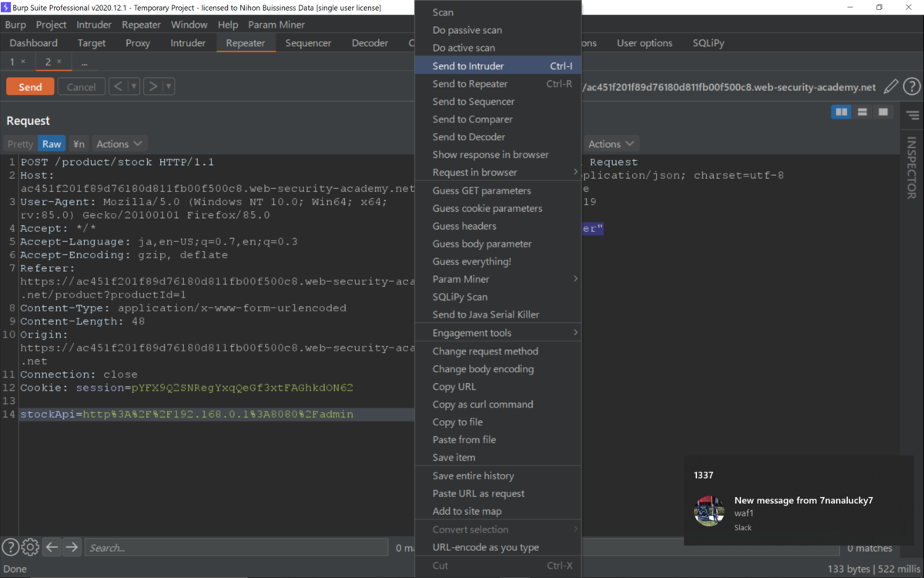Screen dimensions: 924x578
Task: Open search settings gear icon
Action: pyautogui.click(x=30, y=547)
